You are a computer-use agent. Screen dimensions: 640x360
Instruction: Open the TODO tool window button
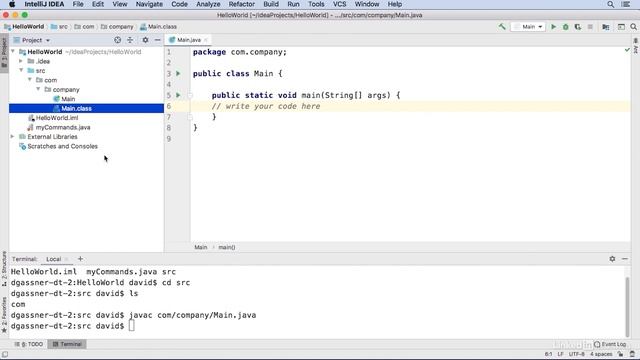pyautogui.click(x=29, y=344)
